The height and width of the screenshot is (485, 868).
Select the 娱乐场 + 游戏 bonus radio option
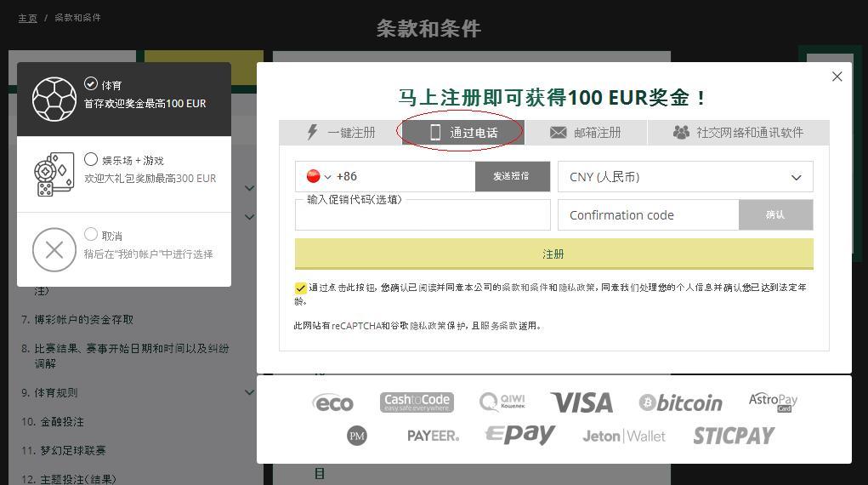[x=91, y=159]
